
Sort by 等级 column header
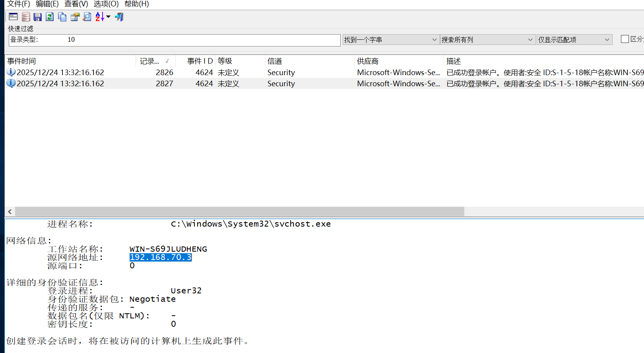(x=240, y=61)
